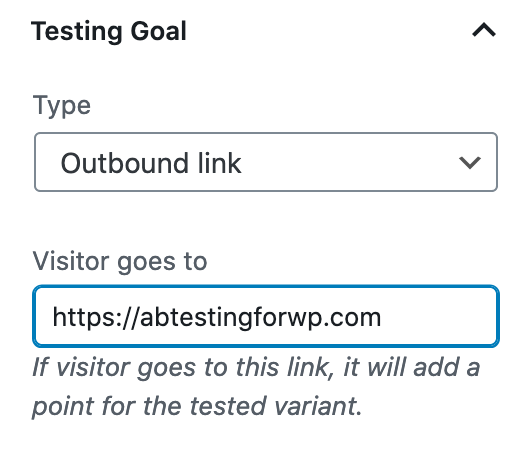The width and height of the screenshot is (522, 460).
Task: Click before https in the URL input
Action: pos(52,317)
